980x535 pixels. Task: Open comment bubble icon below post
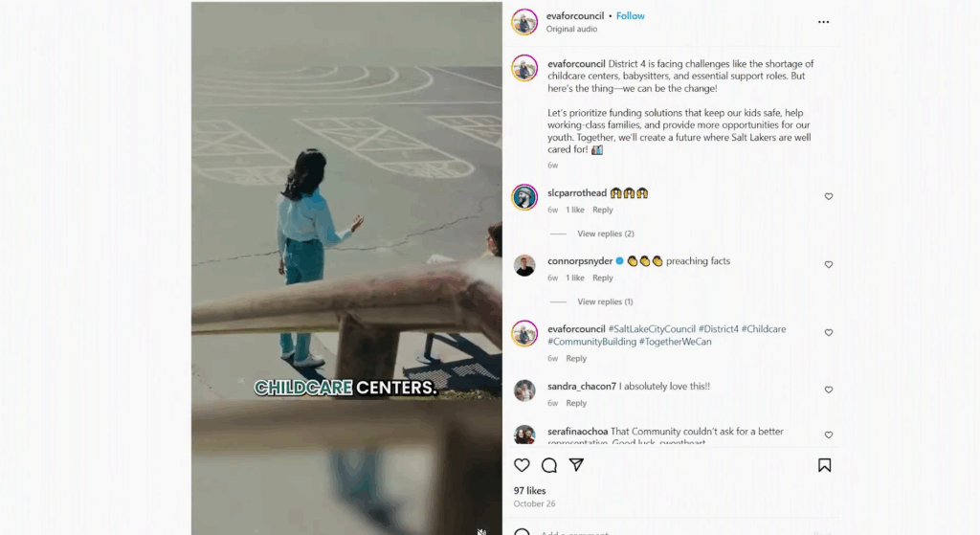click(549, 465)
